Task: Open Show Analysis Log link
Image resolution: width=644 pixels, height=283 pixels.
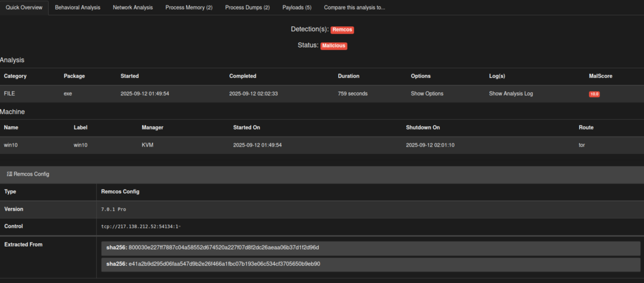Action: (511, 93)
